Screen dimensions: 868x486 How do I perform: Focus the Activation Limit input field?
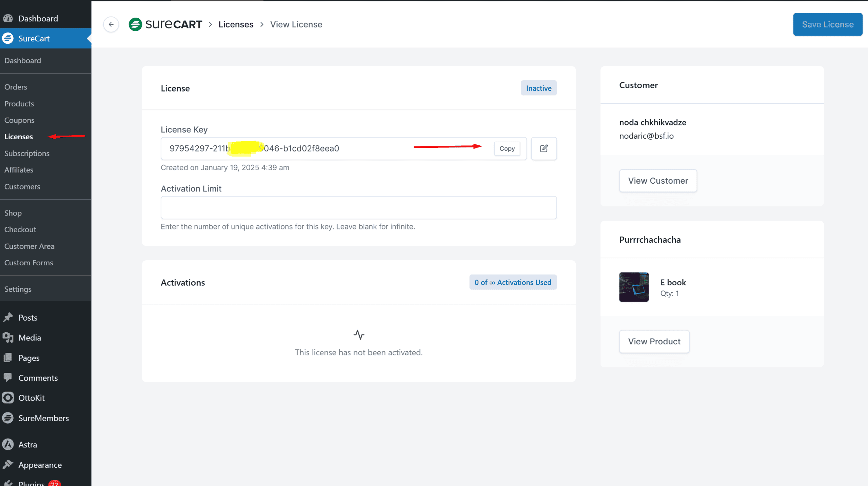(358, 207)
